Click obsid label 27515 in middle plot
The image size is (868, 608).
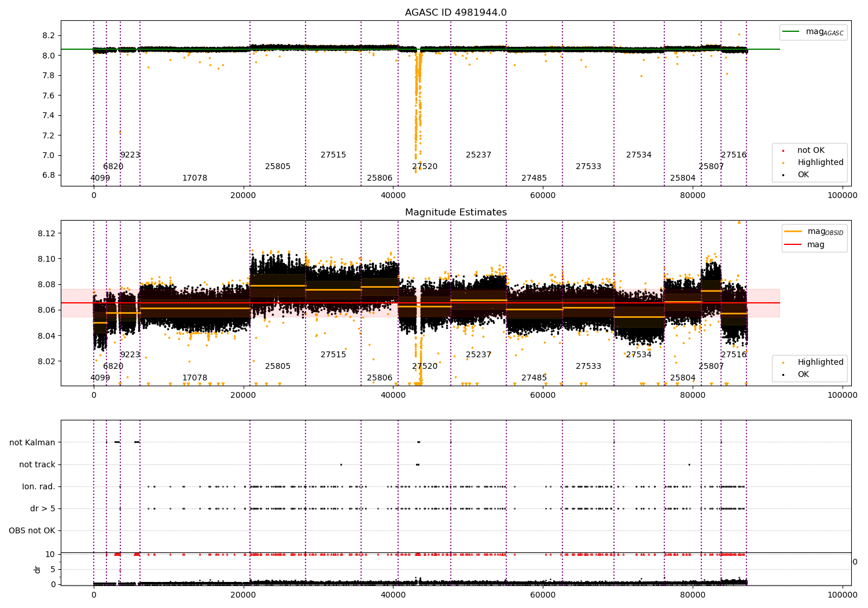pos(333,355)
